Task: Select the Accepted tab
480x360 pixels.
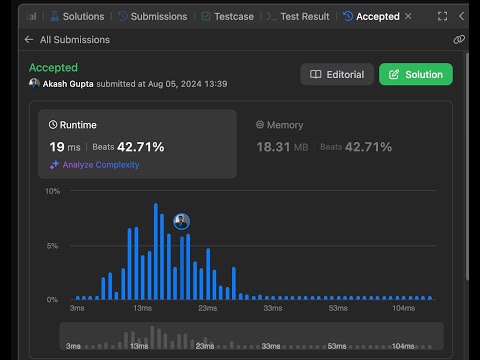Action: (371, 16)
